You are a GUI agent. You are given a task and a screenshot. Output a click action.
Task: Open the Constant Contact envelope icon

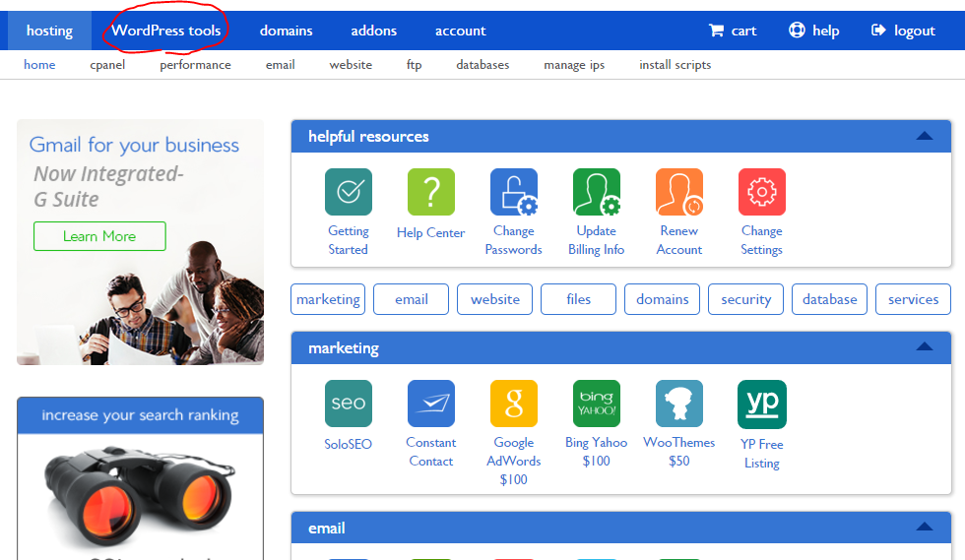pos(431,404)
